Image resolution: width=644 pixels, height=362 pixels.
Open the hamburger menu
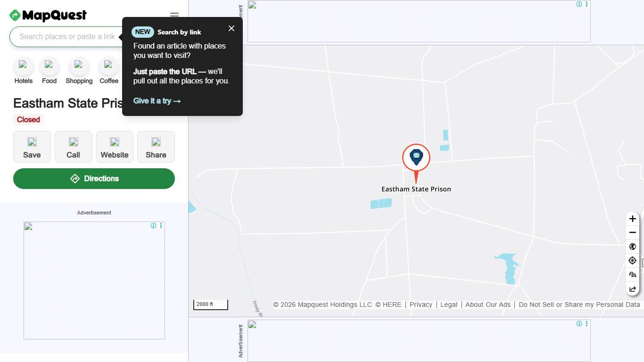tap(174, 15)
